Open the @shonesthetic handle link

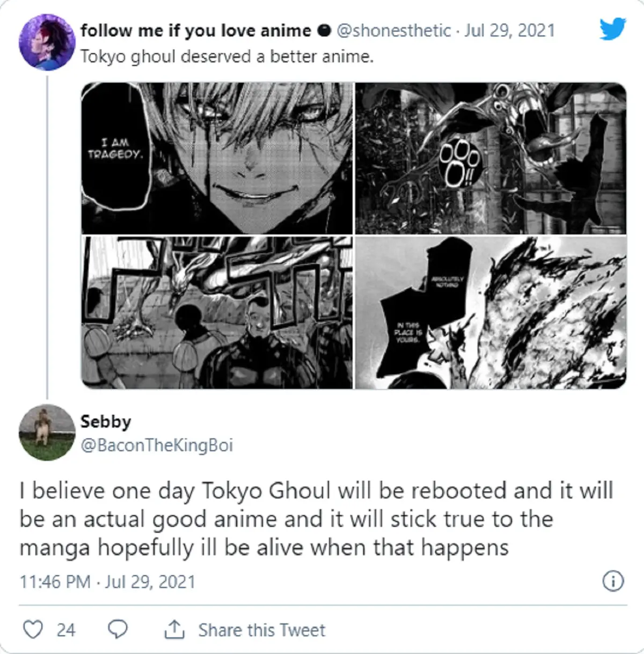(393, 31)
